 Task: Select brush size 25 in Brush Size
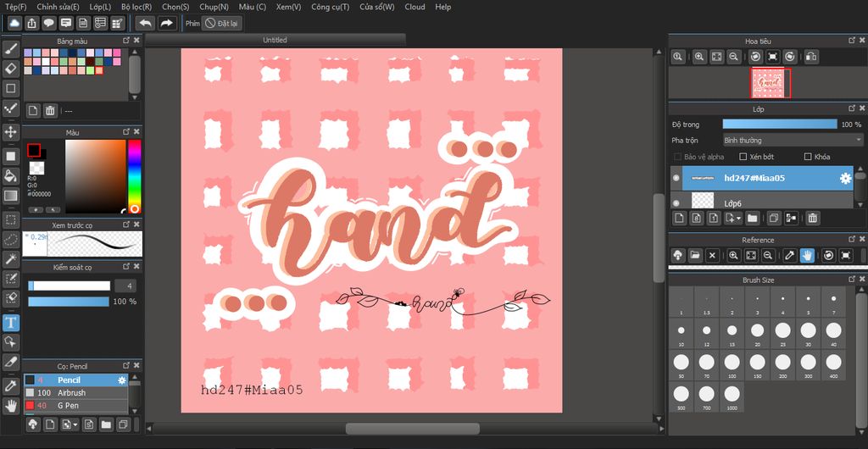[x=782, y=333]
